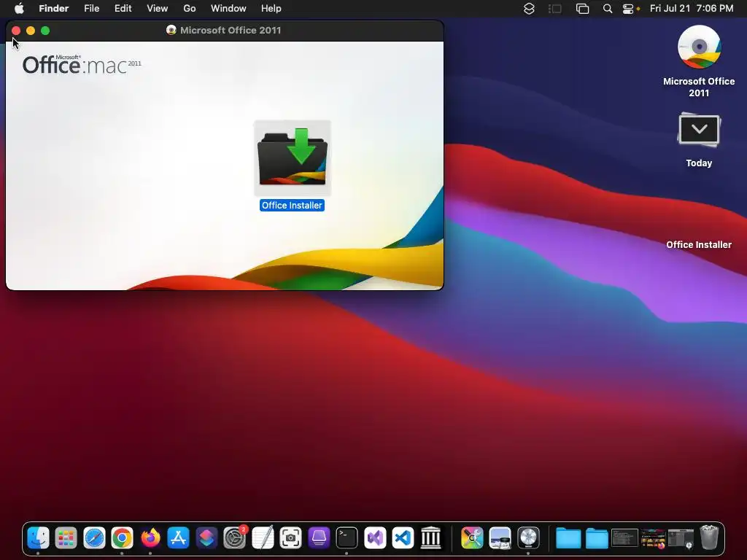The width and height of the screenshot is (747, 560).
Task: Close the Microsoft Office 2011 window
Action: 16,31
